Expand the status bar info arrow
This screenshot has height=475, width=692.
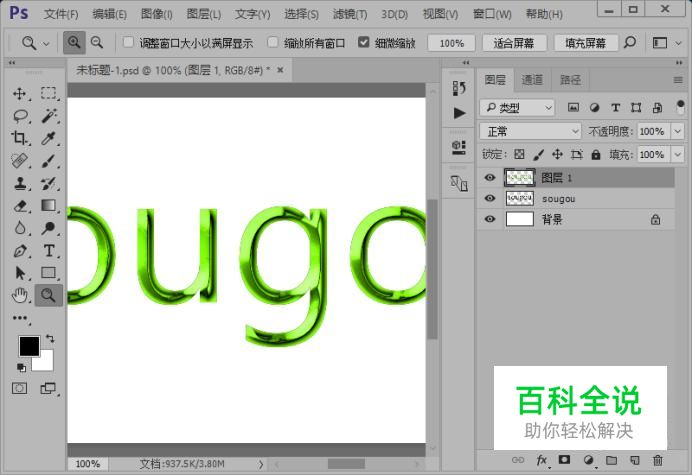point(260,464)
